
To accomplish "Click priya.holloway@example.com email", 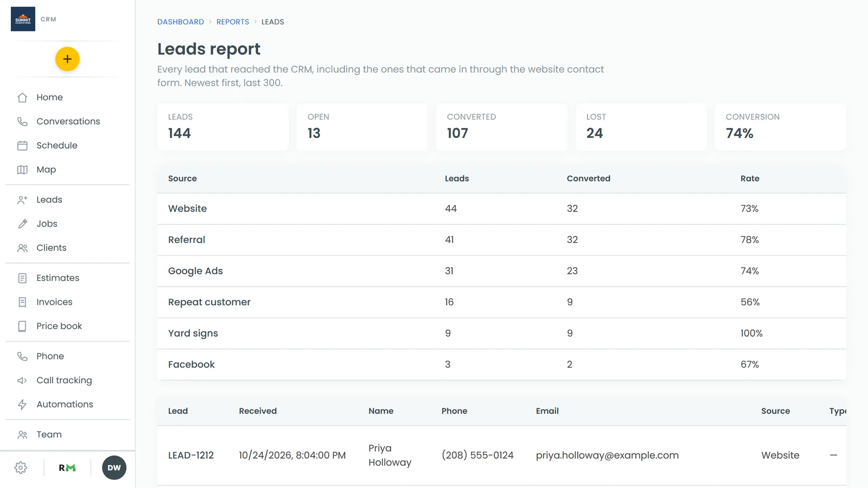I will (x=607, y=455).
